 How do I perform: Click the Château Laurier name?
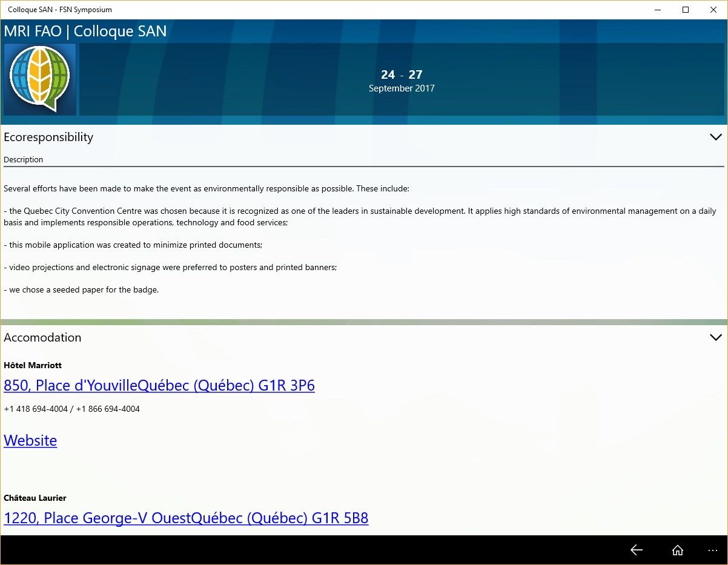35,498
